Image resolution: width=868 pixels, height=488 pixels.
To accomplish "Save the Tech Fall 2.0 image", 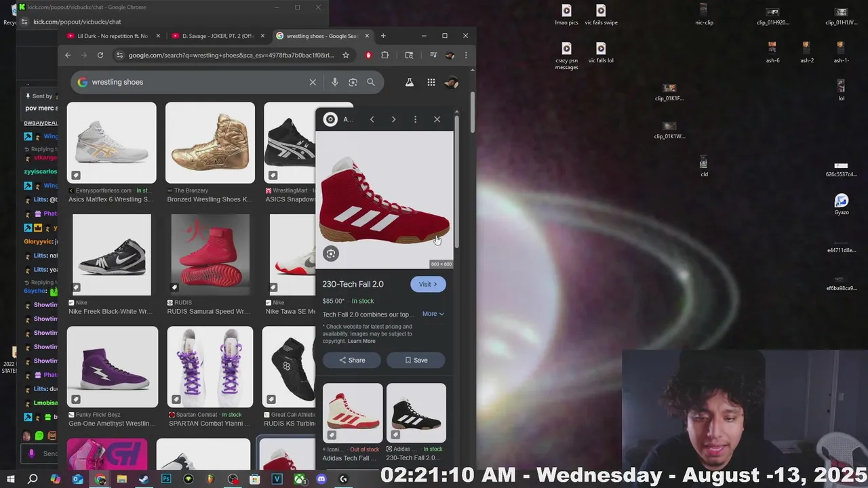I will pos(416,360).
